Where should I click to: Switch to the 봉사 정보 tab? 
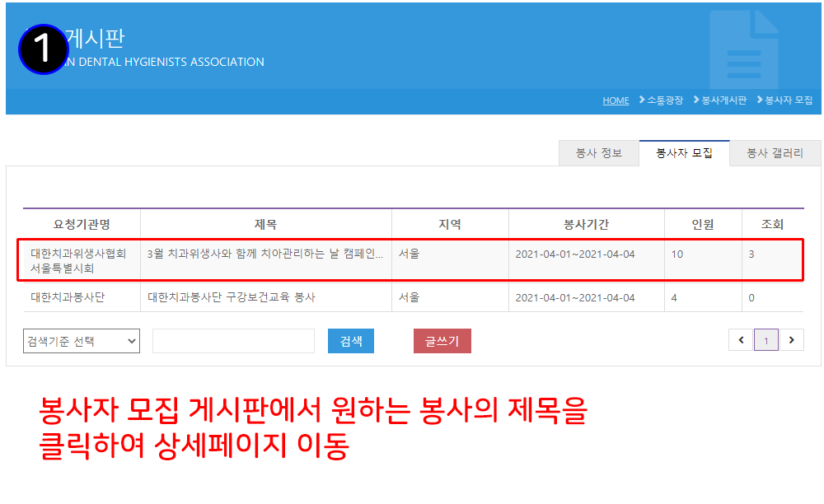point(598,153)
